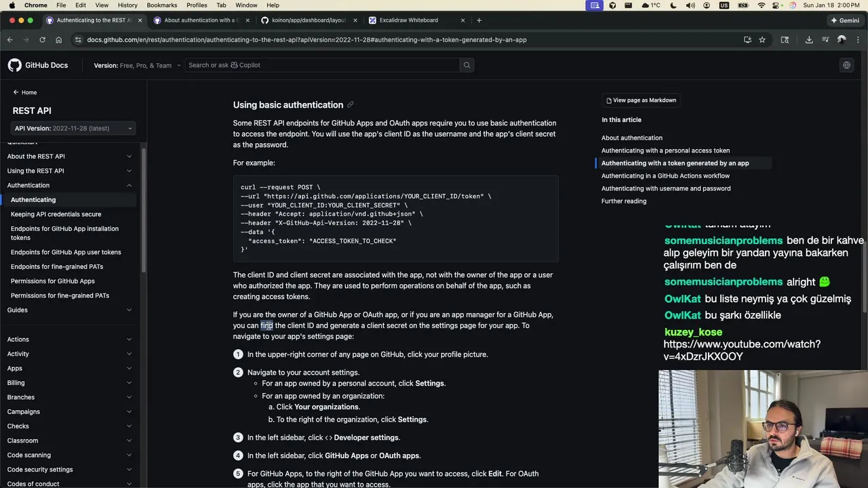Click the Chrome profile avatar
This screenshot has height=488, width=868.
coord(842,39)
